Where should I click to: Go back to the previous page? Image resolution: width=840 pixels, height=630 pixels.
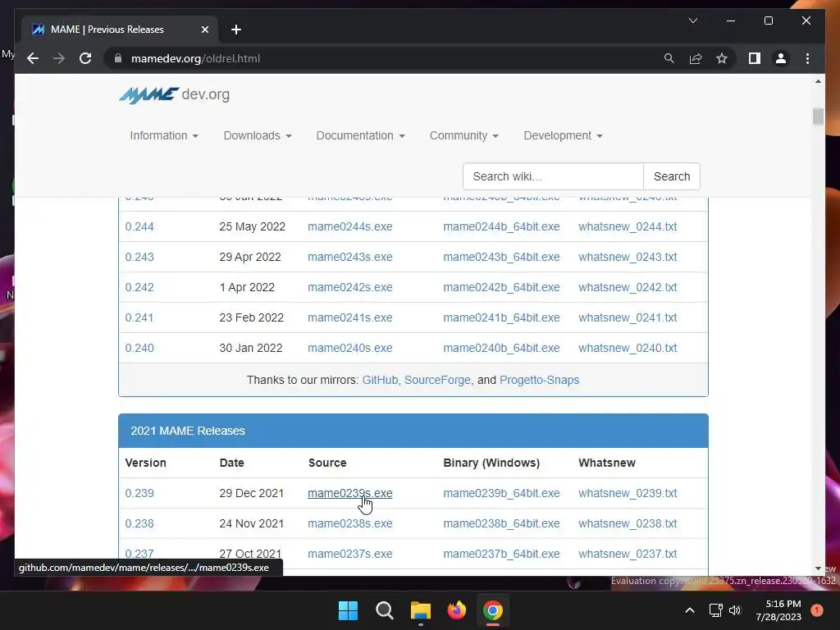click(x=33, y=58)
